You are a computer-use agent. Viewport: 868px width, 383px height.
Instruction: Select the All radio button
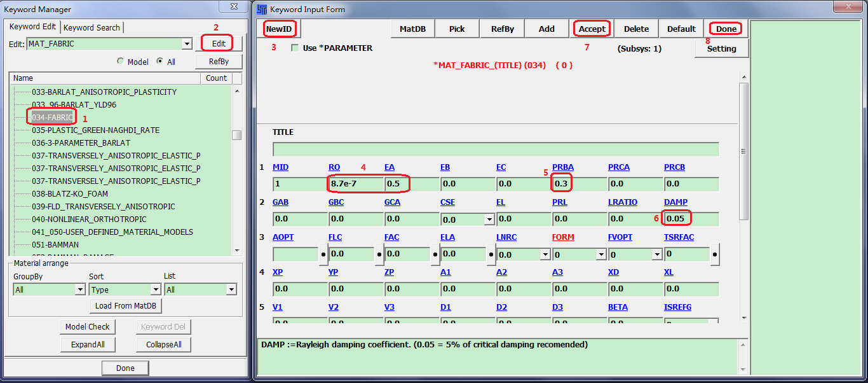(x=159, y=62)
